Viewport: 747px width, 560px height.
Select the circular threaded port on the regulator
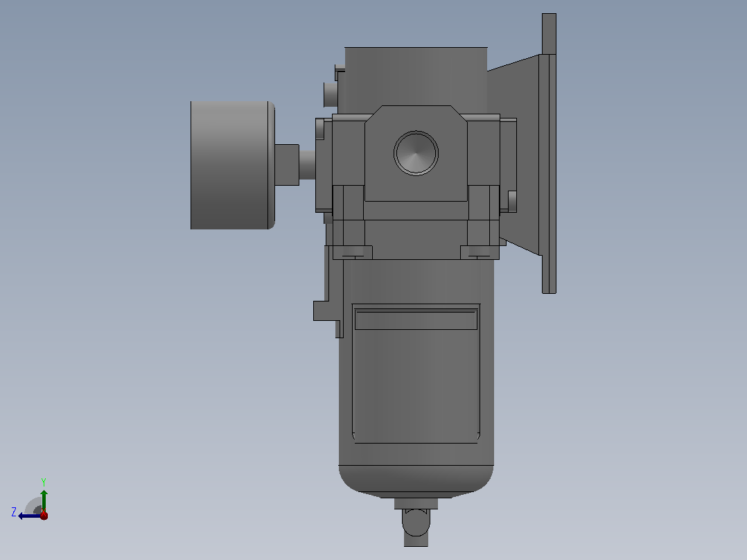click(416, 153)
